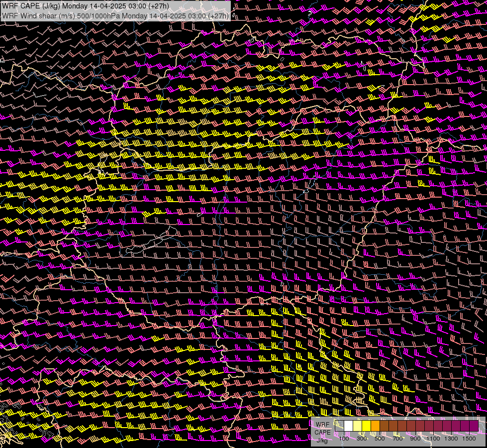Click the 500 value on the legend scale
Viewport: 487px width, 448px height.
pos(380,439)
